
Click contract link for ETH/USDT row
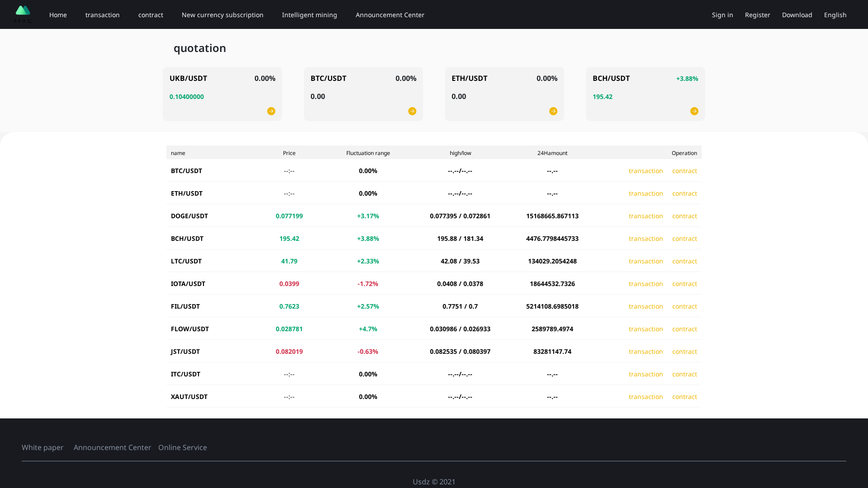(684, 193)
